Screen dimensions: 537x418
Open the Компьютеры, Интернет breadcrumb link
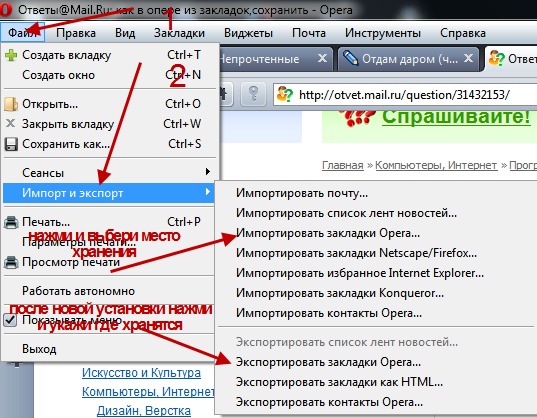(x=436, y=165)
